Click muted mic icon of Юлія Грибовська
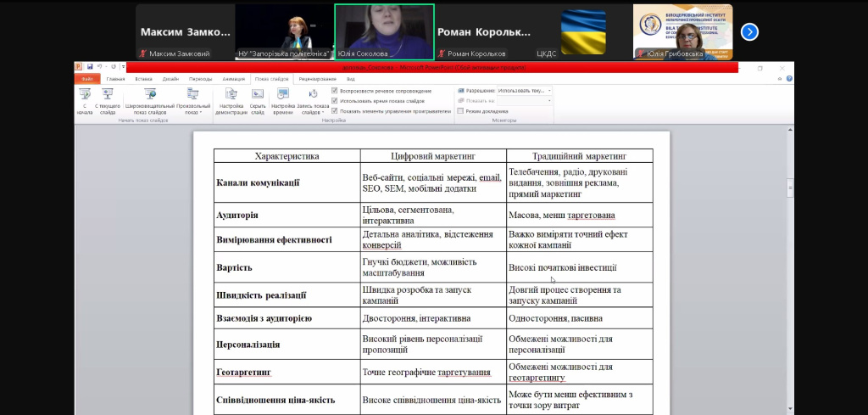 [x=641, y=53]
